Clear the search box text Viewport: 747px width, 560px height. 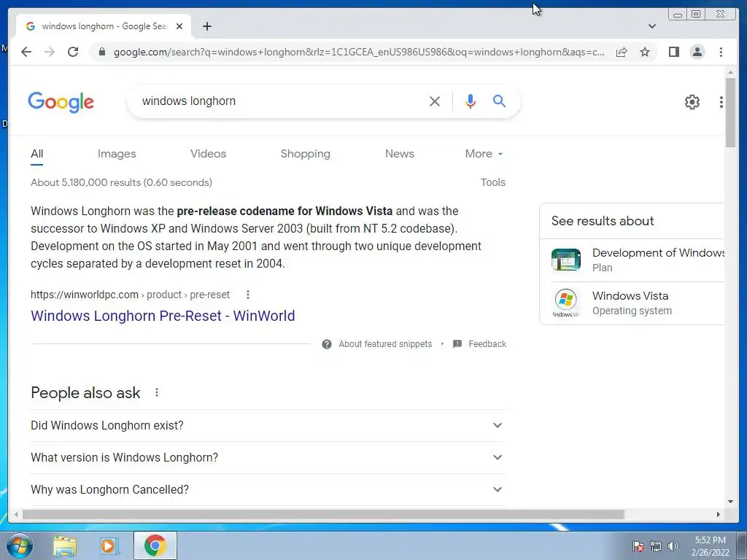[x=435, y=101]
